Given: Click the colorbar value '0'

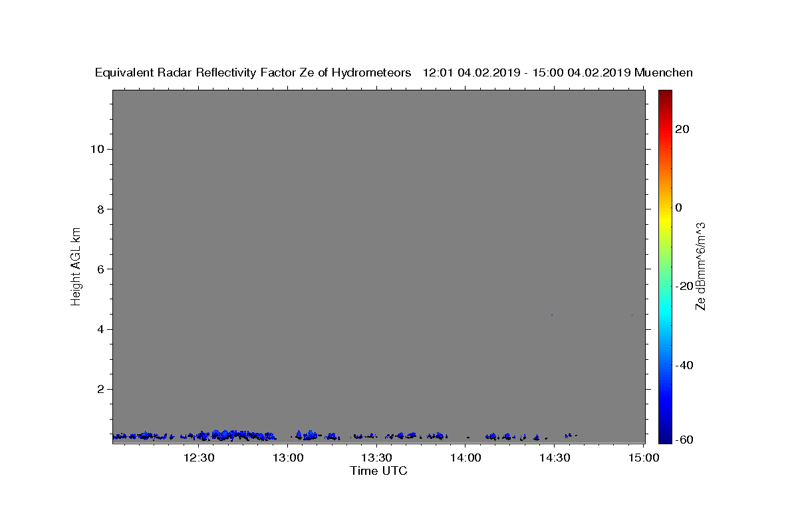Looking at the screenshot, I should tap(679, 207).
